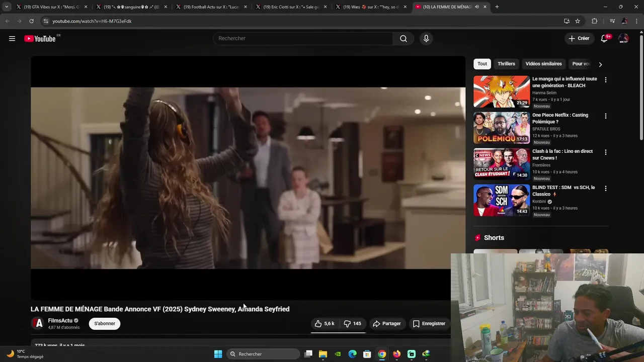Open the One Piece Netflix Casting thumbnail
Viewport: 644px width, 362px height.
point(502,128)
